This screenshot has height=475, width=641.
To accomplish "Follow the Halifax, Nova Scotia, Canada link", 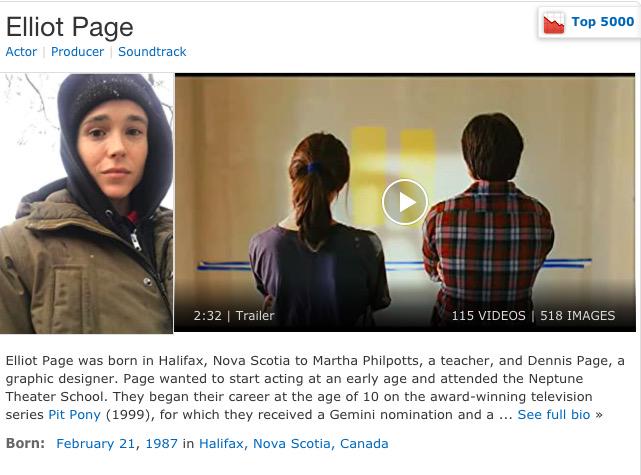I will 294,444.
